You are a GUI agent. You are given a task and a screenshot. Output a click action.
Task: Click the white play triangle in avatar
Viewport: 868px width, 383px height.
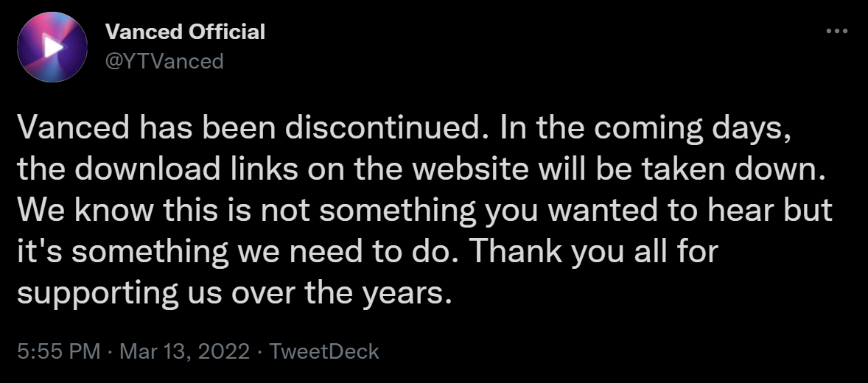pos(53,47)
